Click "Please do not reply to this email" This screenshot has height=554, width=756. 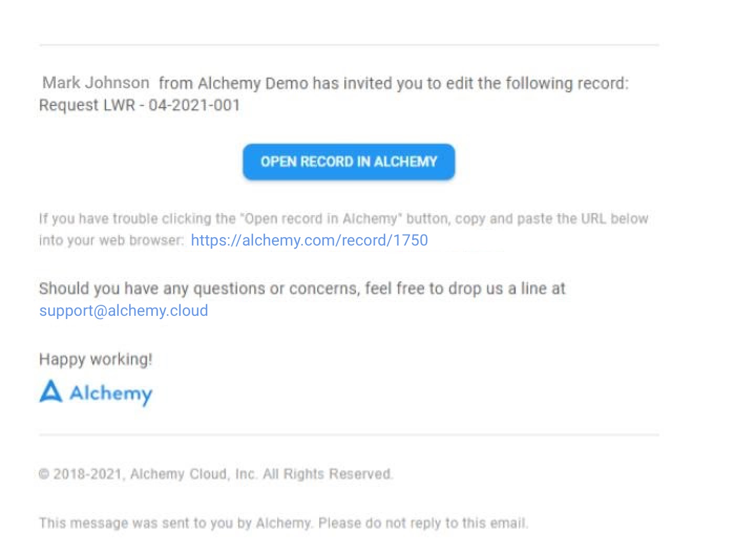pyautogui.click(x=423, y=523)
